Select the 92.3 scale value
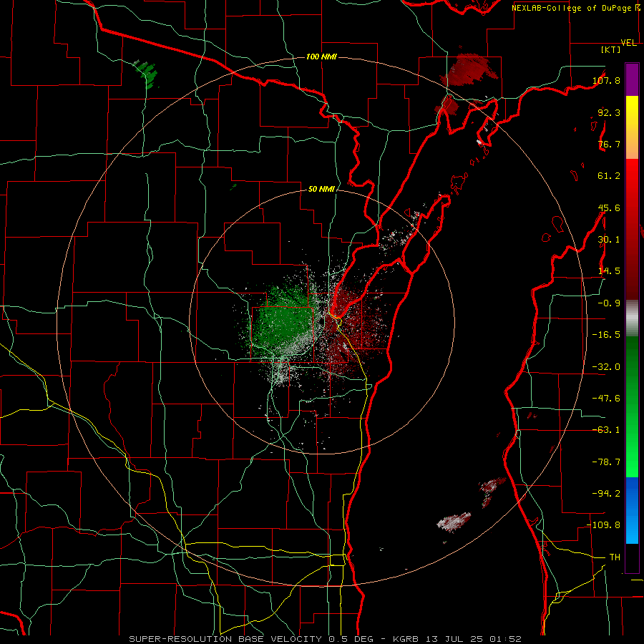Screen dimensions: 644x644 click(x=609, y=112)
